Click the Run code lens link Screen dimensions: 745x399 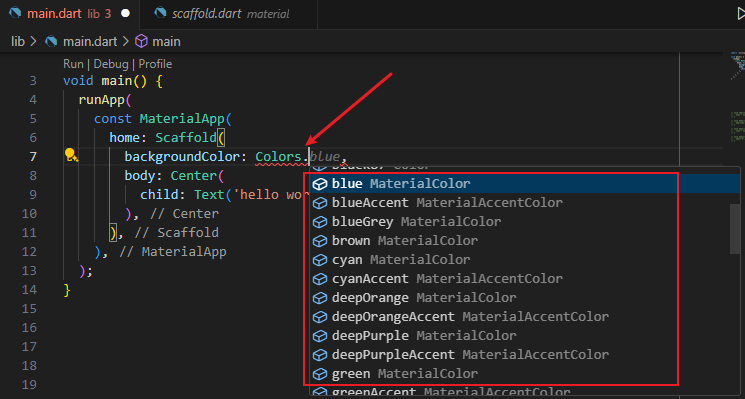coord(73,64)
